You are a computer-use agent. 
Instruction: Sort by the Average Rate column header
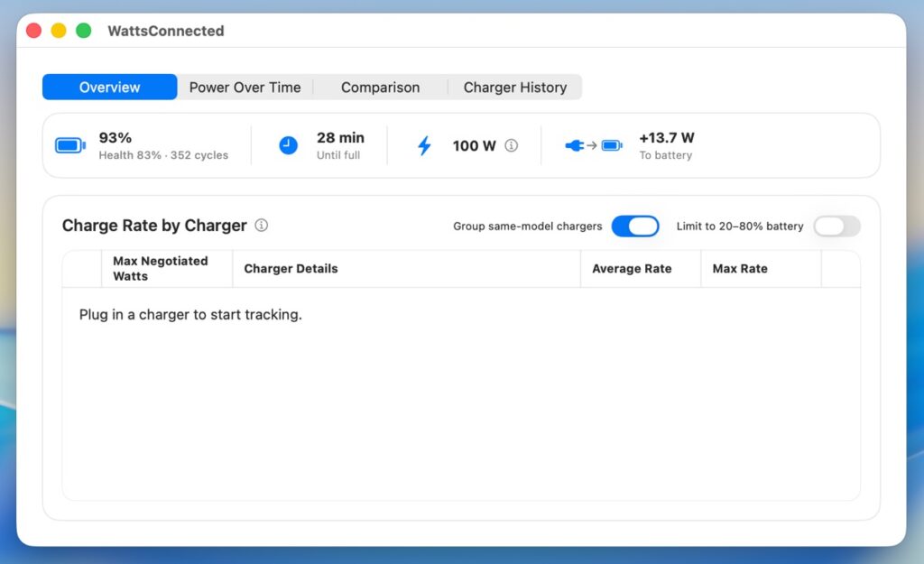642,269
